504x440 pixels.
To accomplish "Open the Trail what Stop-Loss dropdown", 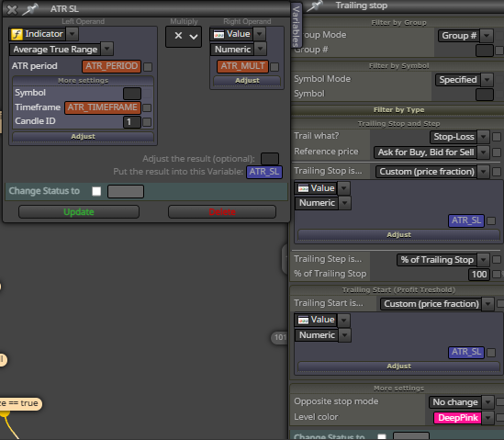I will click(x=483, y=137).
